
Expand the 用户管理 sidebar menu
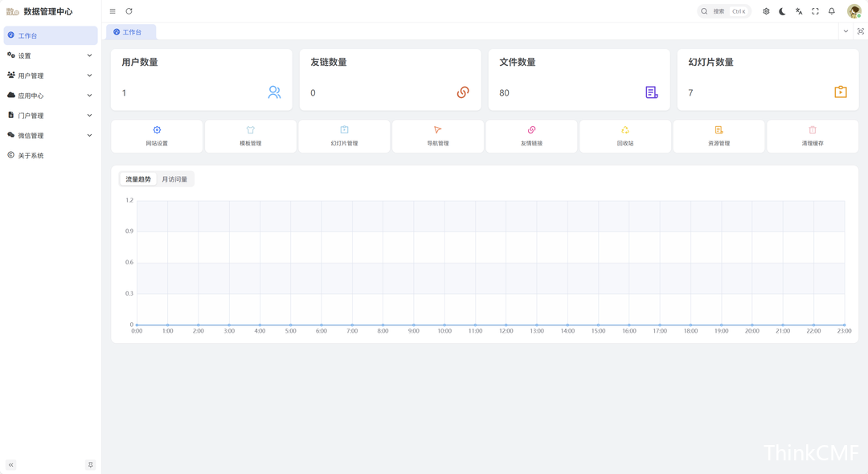click(x=51, y=76)
